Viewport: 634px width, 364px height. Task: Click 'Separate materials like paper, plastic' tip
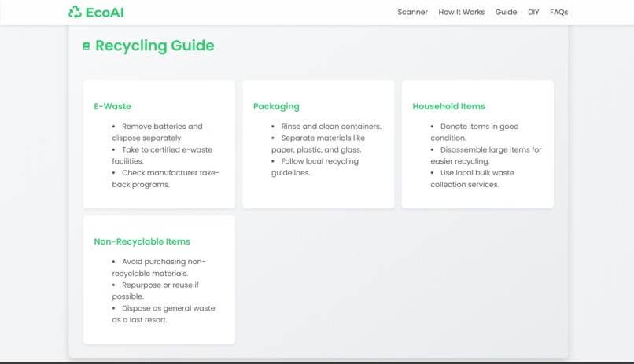point(319,144)
